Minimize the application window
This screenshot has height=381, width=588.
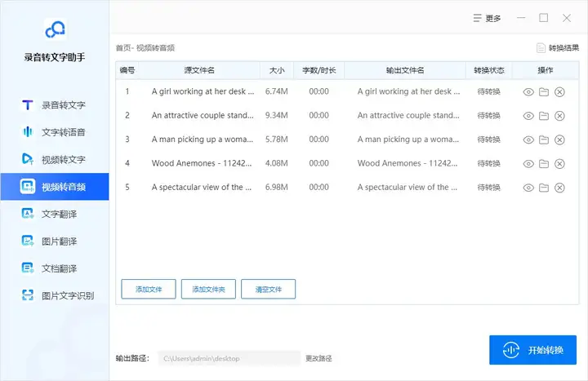click(521, 18)
